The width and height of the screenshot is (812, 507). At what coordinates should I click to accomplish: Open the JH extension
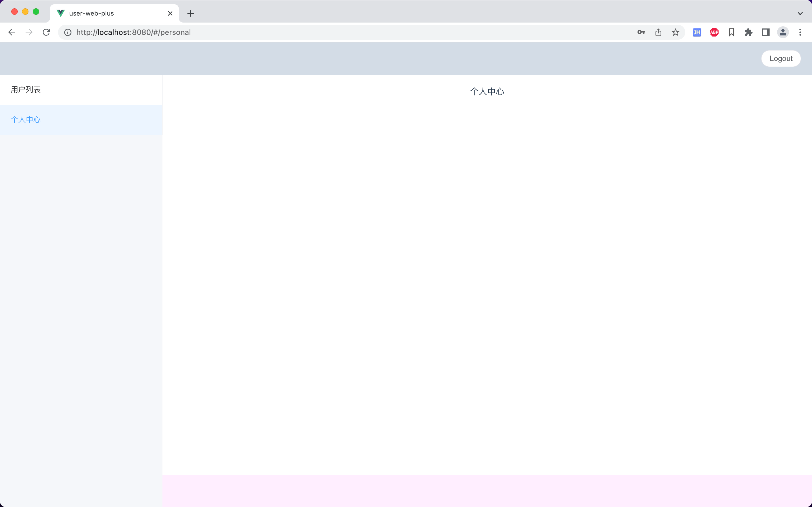click(x=697, y=32)
